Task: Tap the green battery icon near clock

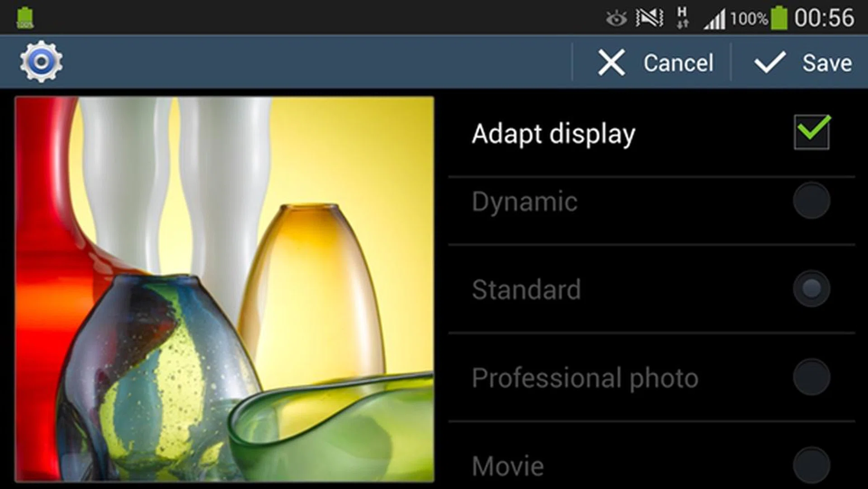Action: [x=778, y=19]
